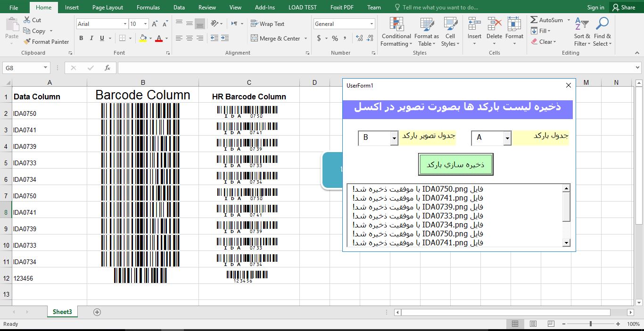Image resolution: width=644 pixels, height=331 pixels.
Task: Open the General number format dropdown
Action: point(372,24)
